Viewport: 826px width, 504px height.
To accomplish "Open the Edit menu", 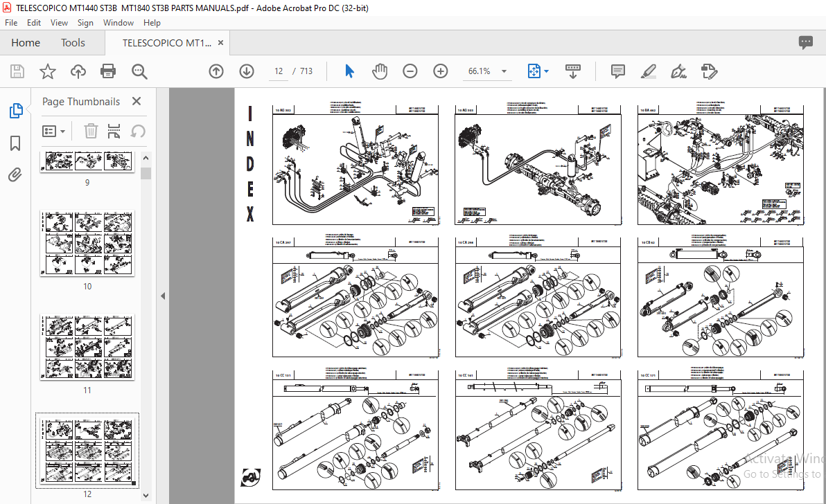I will point(34,23).
